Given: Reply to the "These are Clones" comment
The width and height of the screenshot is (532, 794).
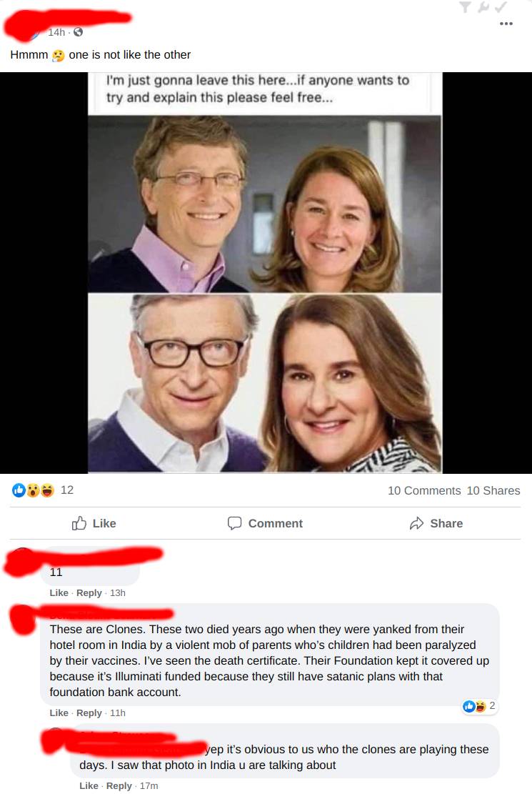Looking at the screenshot, I should point(89,713).
